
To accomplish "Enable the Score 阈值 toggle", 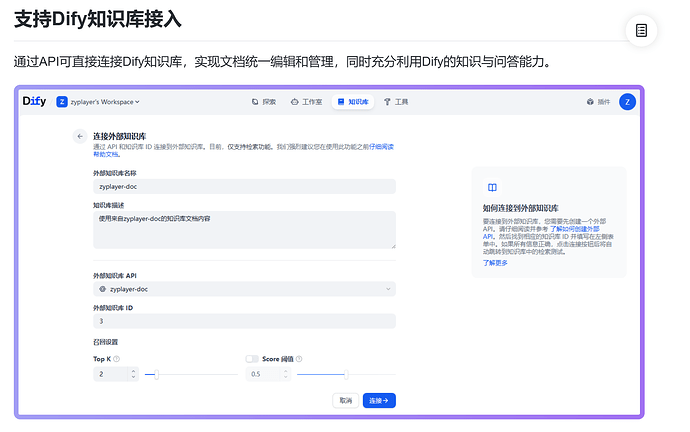I will [x=252, y=359].
